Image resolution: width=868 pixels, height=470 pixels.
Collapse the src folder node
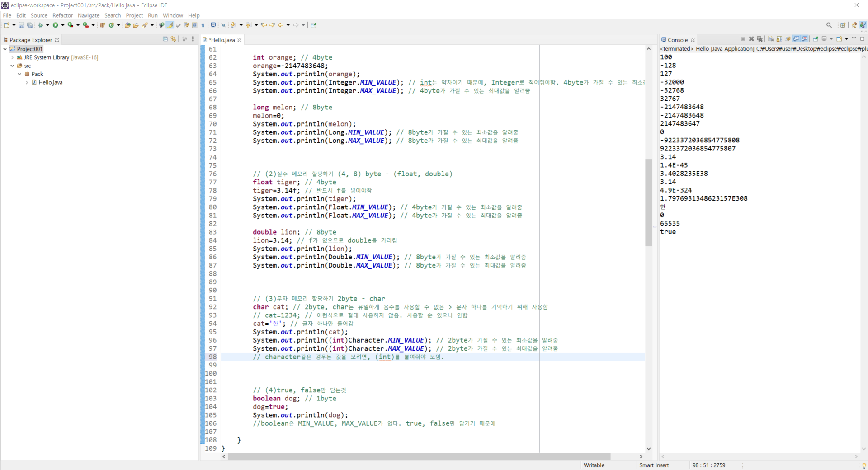click(12, 66)
